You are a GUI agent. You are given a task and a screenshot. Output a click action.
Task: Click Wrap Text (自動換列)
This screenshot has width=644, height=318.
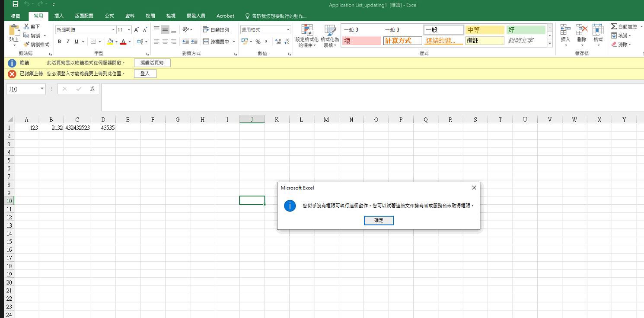[x=216, y=29]
